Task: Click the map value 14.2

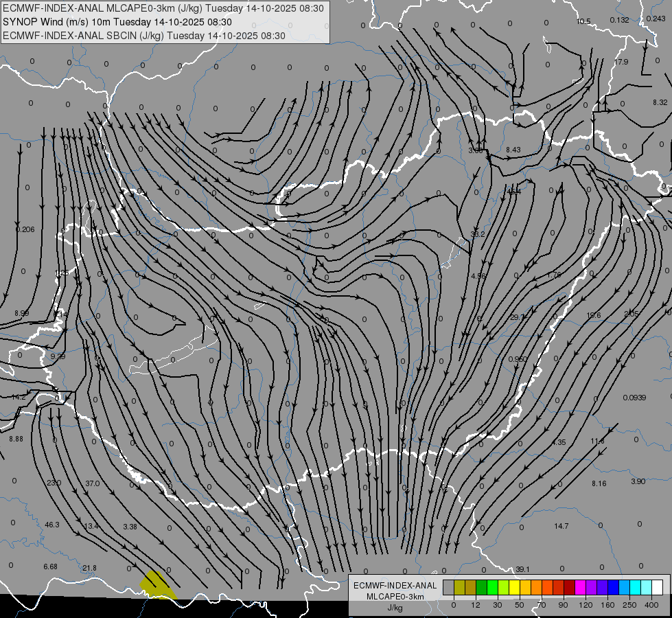Action: pos(19,397)
